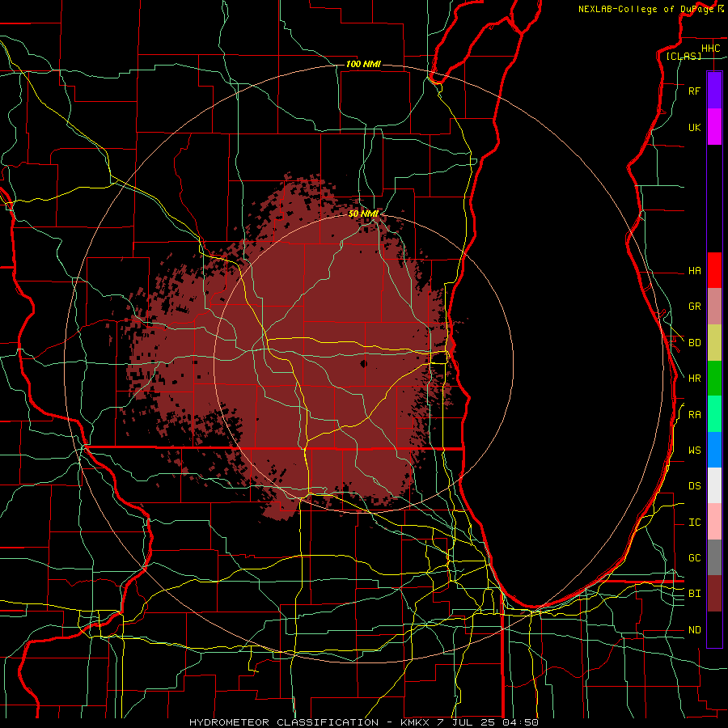This screenshot has width=728, height=728.
Task: Click the [CLAS] units label
Action: click(684, 56)
